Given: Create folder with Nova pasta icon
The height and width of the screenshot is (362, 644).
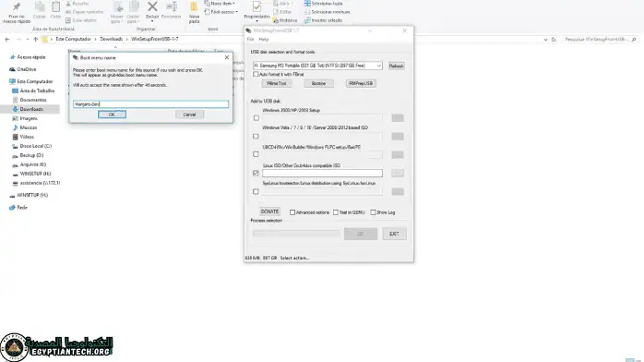Looking at the screenshot, I should (x=194, y=7).
